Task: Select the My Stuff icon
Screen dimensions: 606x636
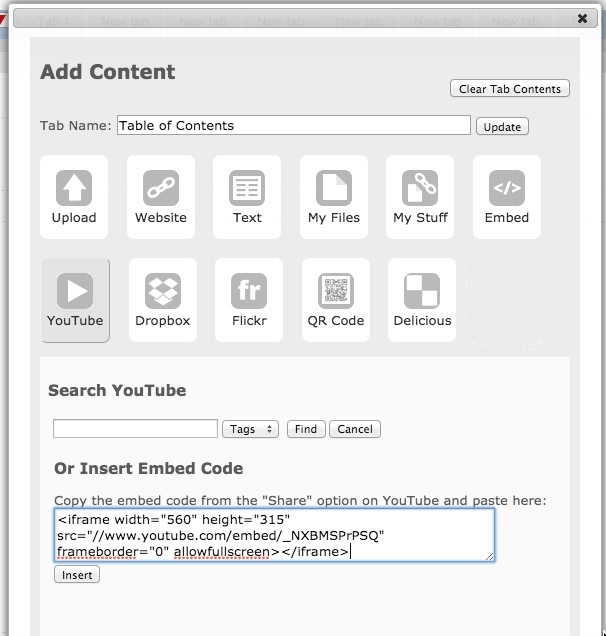Action: click(x=420, y=197)
